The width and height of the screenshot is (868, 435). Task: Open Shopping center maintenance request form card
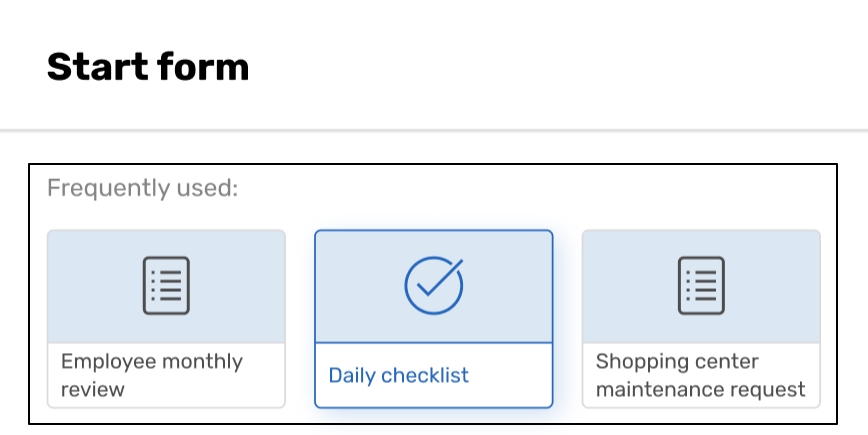[x=701, y=319]
